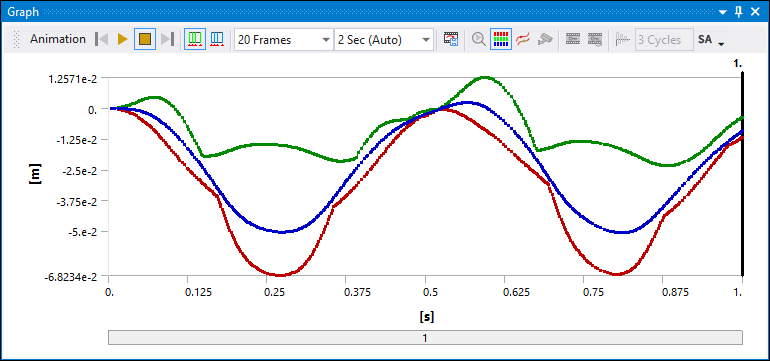Click the first film strip keyframe icon
770x361 pixels.
point(573,39)
